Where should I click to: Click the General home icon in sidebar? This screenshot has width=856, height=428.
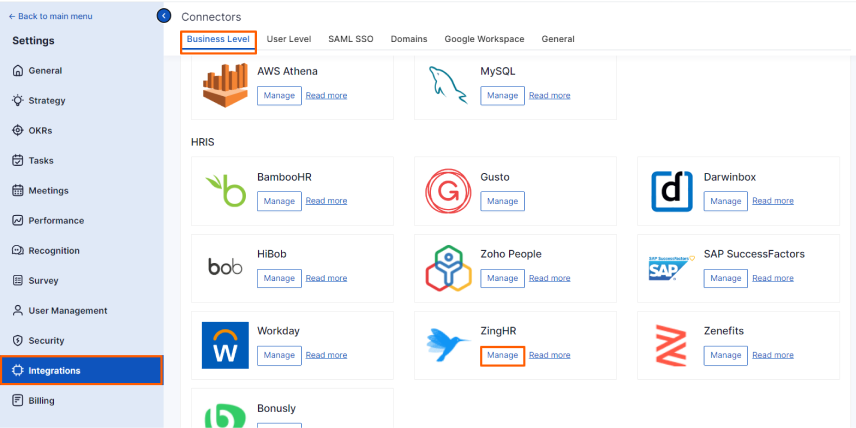(x=18, y=70)
